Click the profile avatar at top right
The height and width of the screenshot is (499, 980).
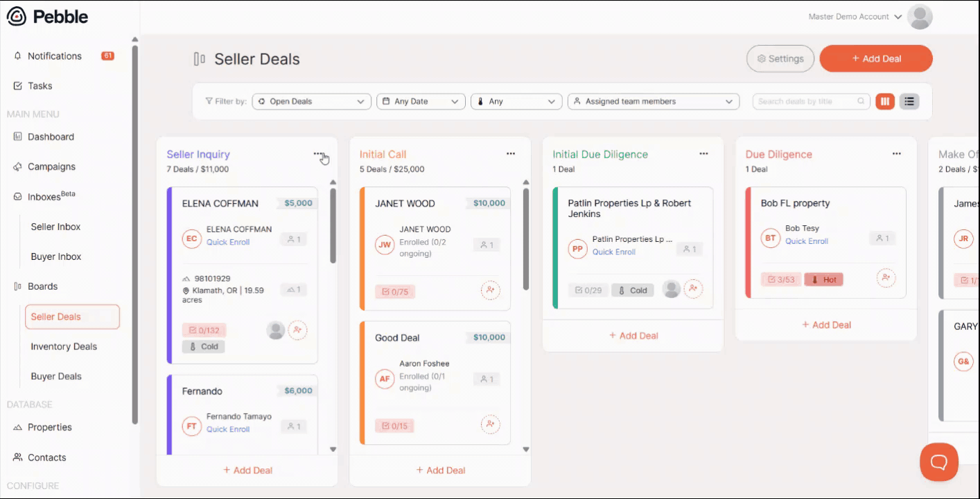pyautogui.click(x=920, y=17)
